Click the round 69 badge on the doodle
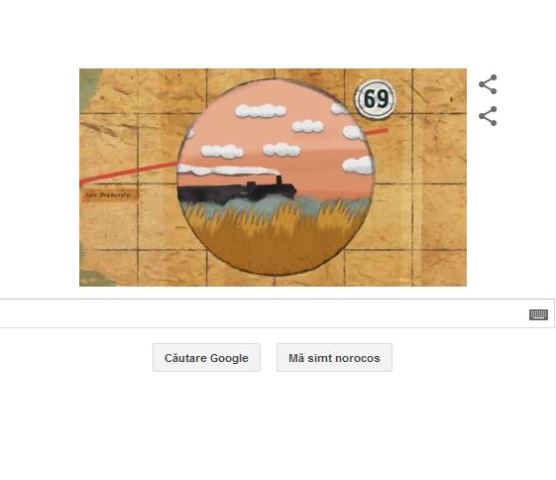Image resolution: width=556 pixels, height=480 pixels. pos(374,99)
